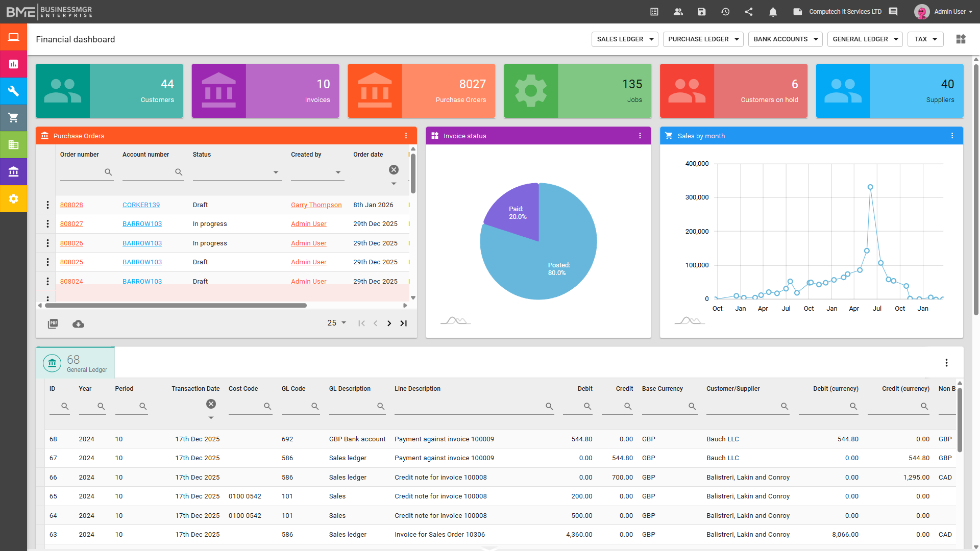Open the Garry Thompson user link
This screenshot has height=551, width=980.
pyautogui.click(x=316, y=205)
